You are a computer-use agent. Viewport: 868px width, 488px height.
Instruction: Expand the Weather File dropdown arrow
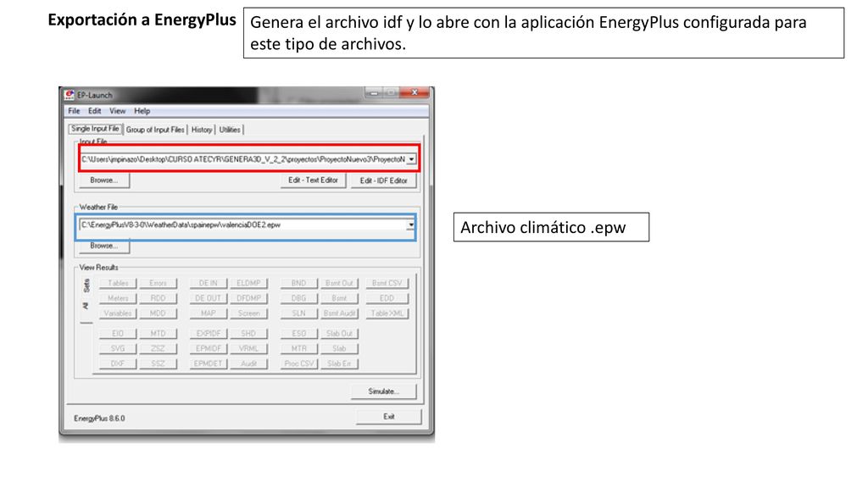411,225
